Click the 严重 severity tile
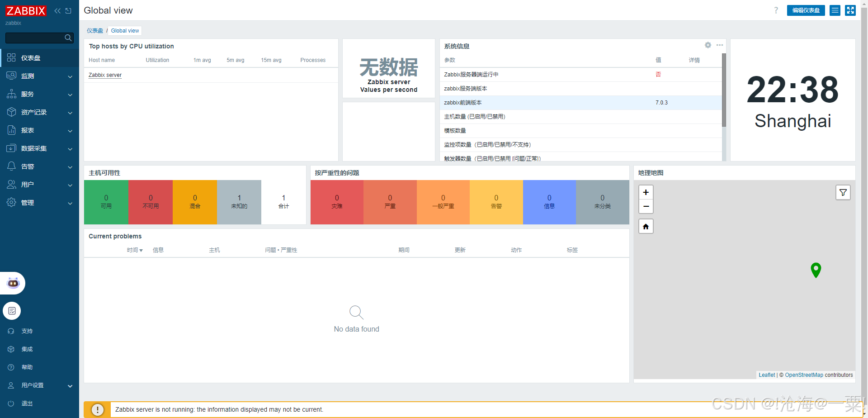868x418 pixels. [x=390, y=202]
